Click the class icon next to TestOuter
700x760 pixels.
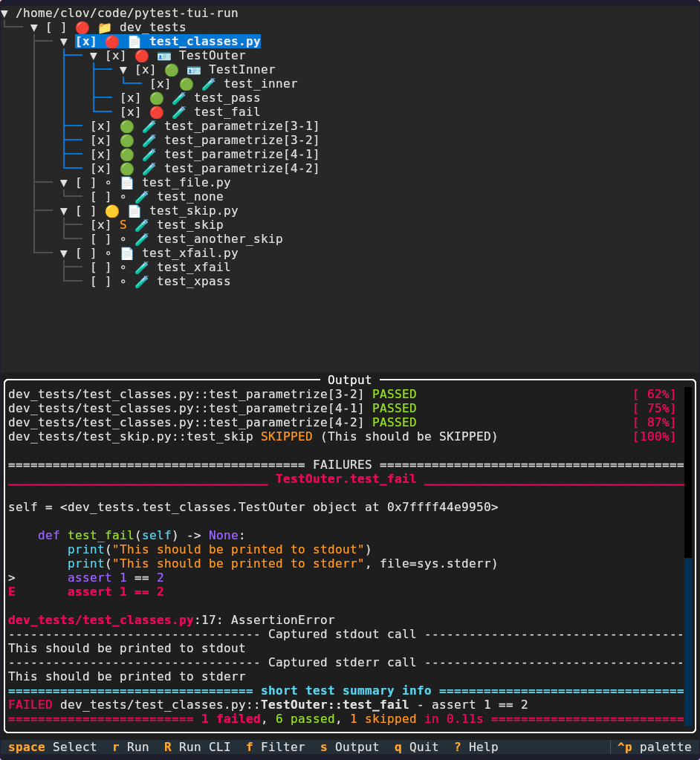[x=163, y=56]
